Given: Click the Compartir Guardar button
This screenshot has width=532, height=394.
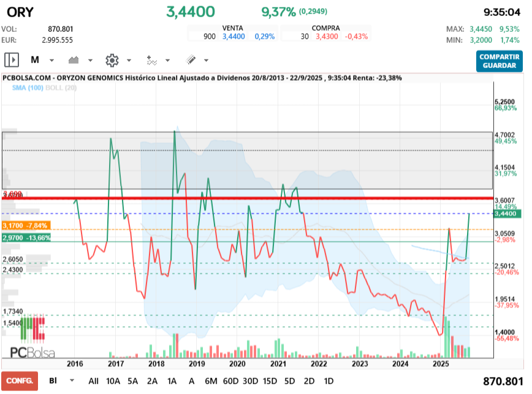Looking at the screenshot, I should (x=499, y=61).
